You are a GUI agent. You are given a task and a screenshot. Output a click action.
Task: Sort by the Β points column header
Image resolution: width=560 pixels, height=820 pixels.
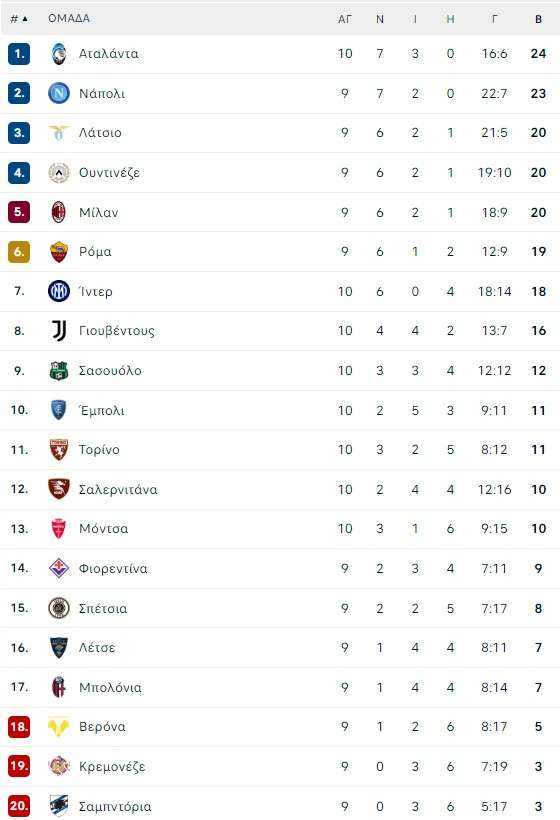click(538, 19)
